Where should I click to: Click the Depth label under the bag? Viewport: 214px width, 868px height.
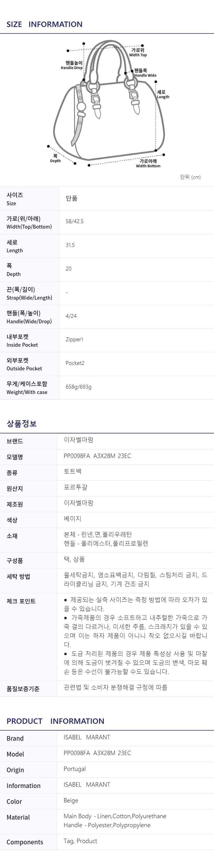55,158
